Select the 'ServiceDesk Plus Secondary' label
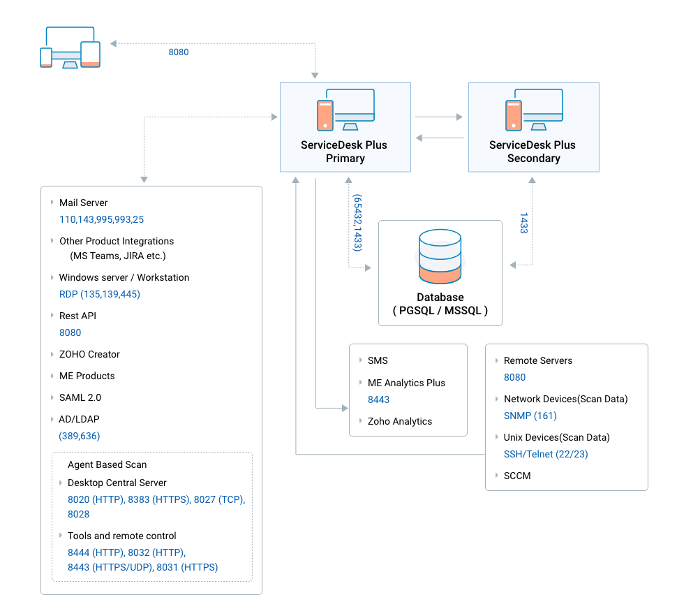 tap(533, 152)
